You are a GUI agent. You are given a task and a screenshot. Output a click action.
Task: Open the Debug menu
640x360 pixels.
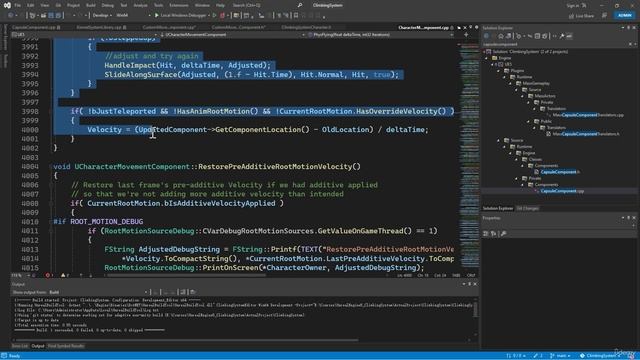point(108,5)
